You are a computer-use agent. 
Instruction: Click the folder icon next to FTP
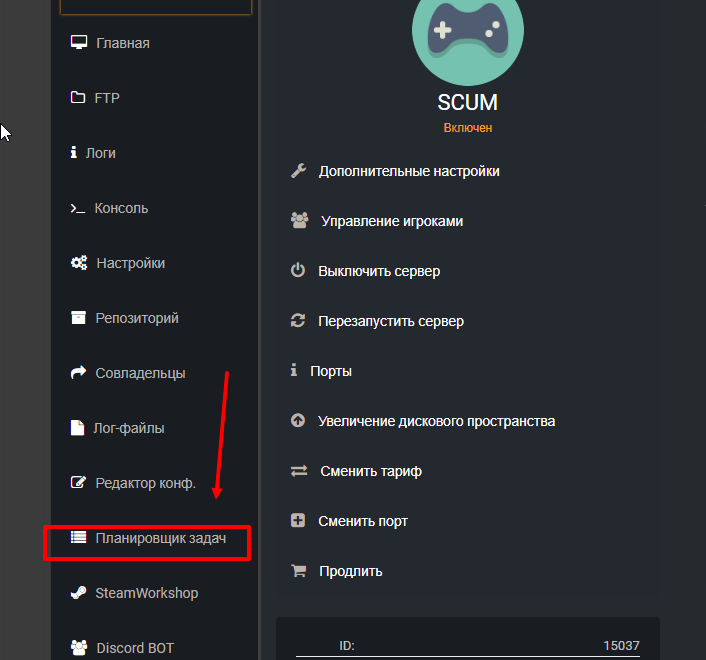pyautogui.click(x=78, y=98)
